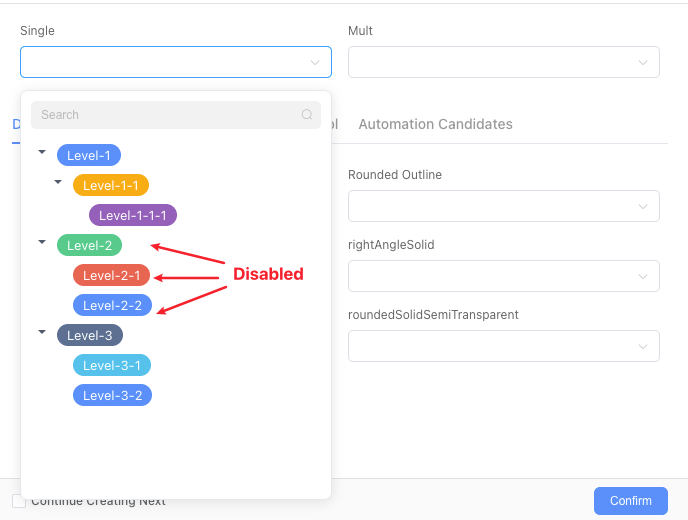Open the roundedSolidSemiTransparent select box
This screenshot has width=688, height=520.
(503, 346)
